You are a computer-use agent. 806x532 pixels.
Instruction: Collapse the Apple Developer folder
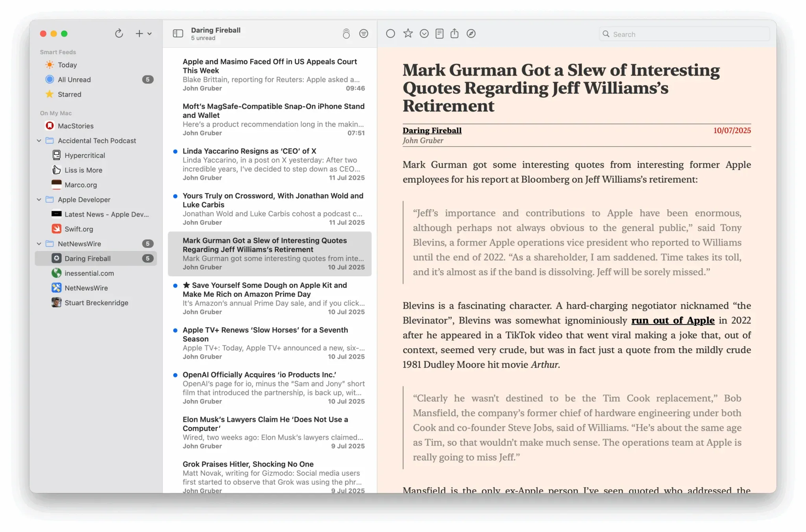39,200
